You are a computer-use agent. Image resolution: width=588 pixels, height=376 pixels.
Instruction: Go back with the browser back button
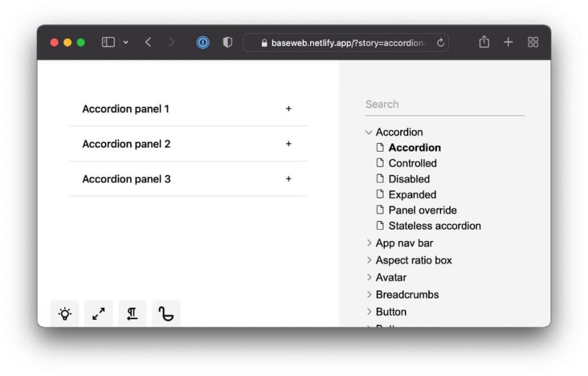tap(148, 42)
